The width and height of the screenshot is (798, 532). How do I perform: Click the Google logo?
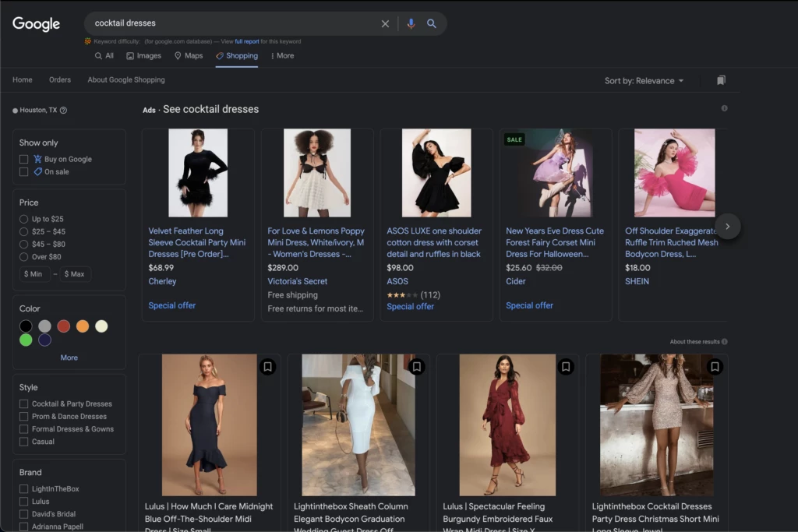coord(36,23)
